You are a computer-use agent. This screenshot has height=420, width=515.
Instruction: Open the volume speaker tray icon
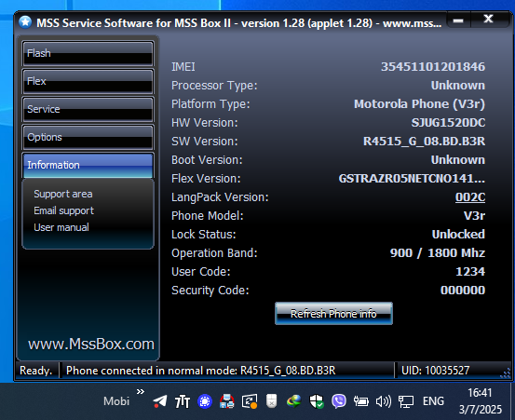tap(384, 401)
